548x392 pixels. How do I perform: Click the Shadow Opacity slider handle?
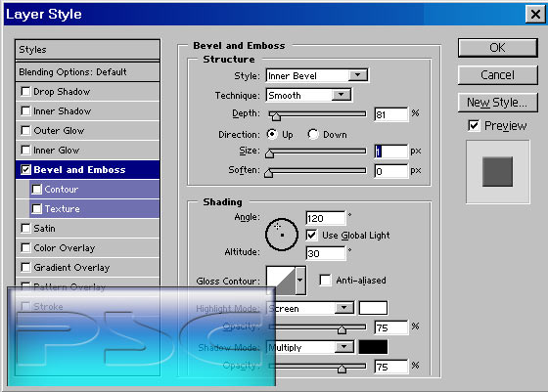tap(342, 369)
